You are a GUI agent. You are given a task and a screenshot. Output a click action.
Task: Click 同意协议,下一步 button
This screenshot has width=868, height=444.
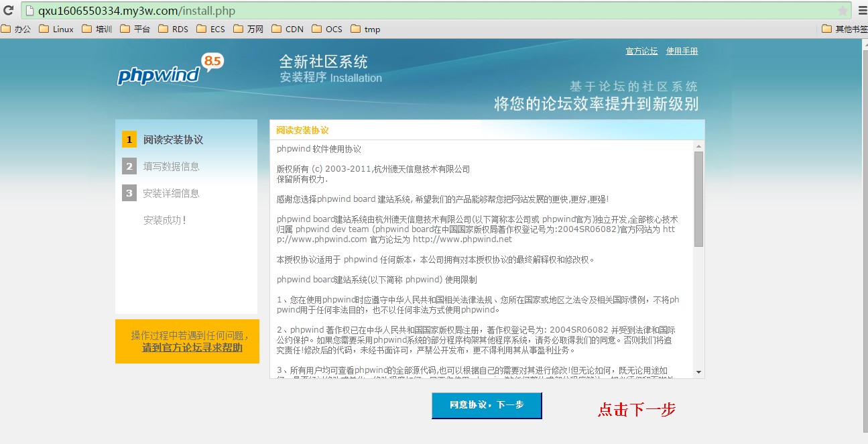coord(487,406)
